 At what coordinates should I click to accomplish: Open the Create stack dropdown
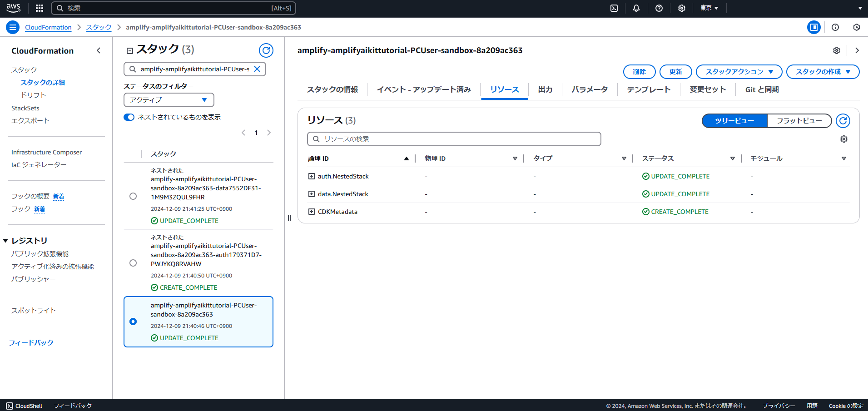pos(823,72)
